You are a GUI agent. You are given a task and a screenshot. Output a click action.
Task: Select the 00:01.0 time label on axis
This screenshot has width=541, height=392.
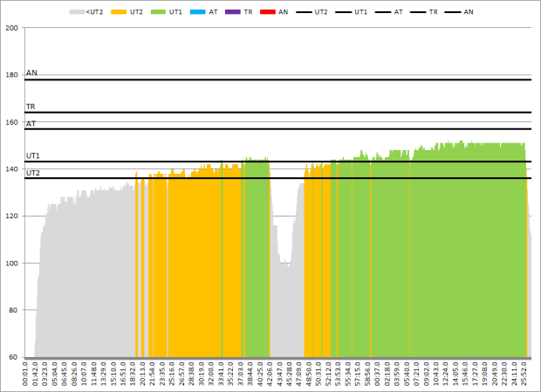pyautogui.click(x=26, y=374)
